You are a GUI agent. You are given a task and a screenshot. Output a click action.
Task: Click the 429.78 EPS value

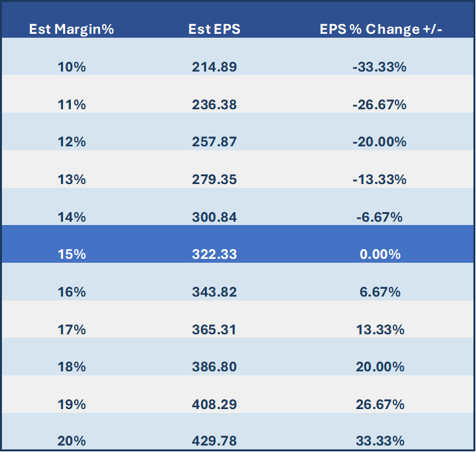click(x=214, y=442)
